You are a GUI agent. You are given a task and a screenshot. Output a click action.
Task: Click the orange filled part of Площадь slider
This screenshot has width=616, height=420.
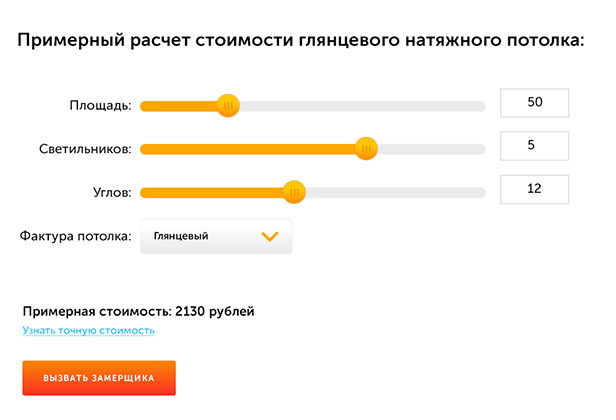[x=180, y=106]
